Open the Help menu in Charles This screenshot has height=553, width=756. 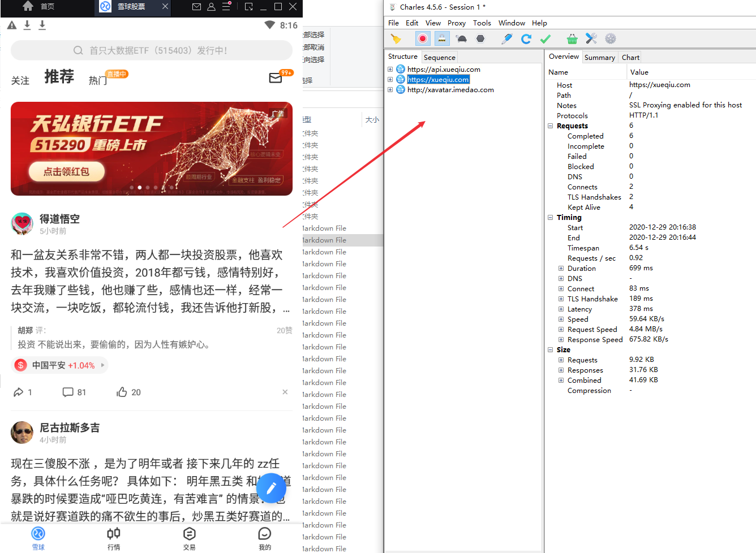(x=540, y=23)
